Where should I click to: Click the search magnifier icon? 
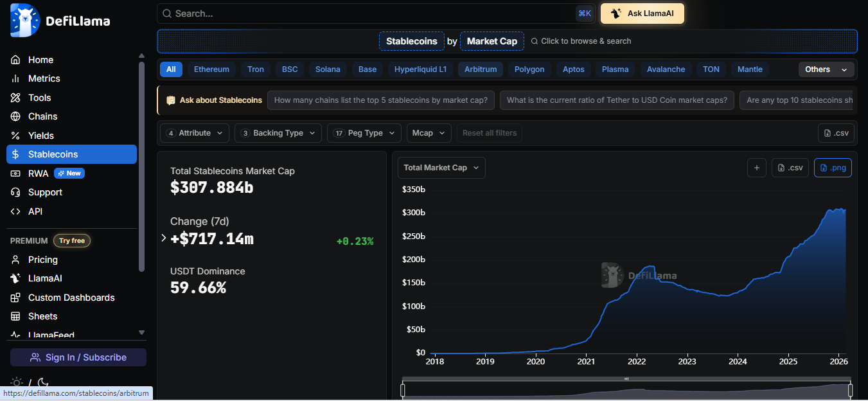tap(166, 13)
